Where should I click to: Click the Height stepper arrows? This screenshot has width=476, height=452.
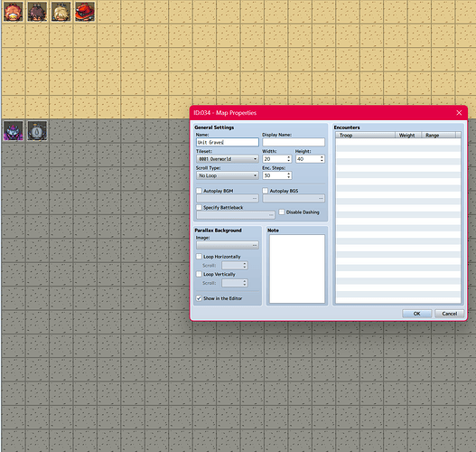(x=322, y=159)
